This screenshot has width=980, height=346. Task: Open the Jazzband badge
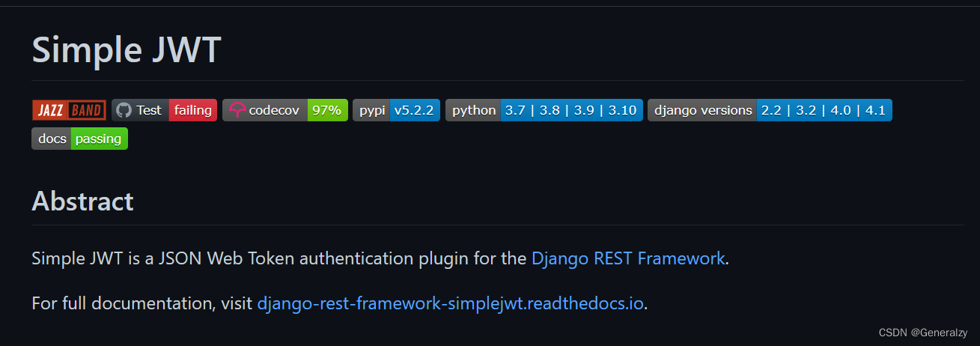69,110
